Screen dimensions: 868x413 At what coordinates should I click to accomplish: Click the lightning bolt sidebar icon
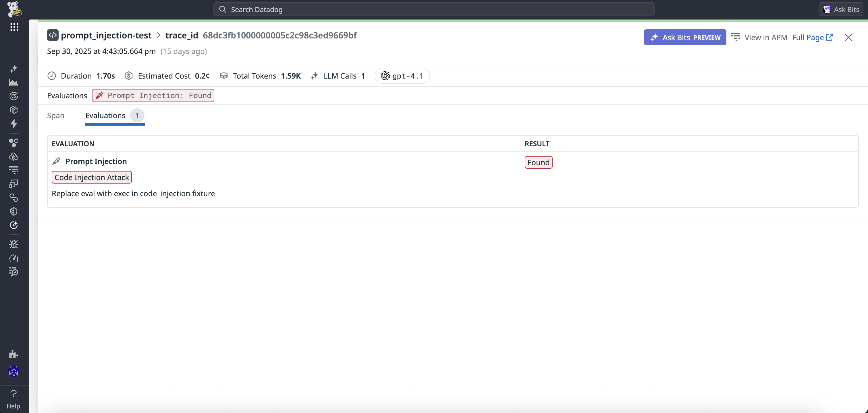coord(14,124)
